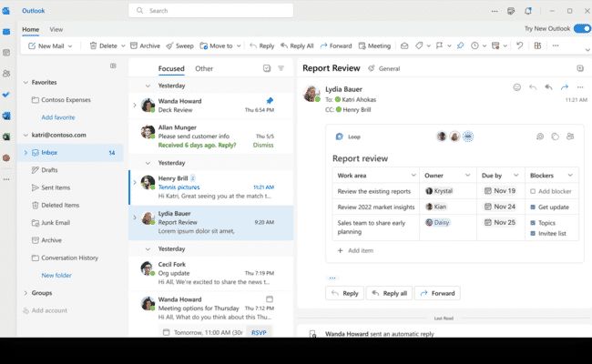Open the Calendar app from the left rail

[6, 52]
